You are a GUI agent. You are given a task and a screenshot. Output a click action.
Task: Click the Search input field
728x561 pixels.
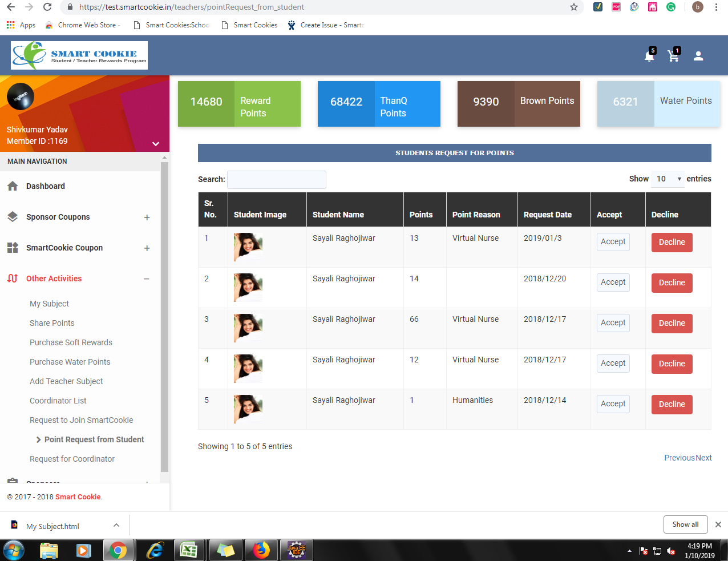click(x=277, y=180)
